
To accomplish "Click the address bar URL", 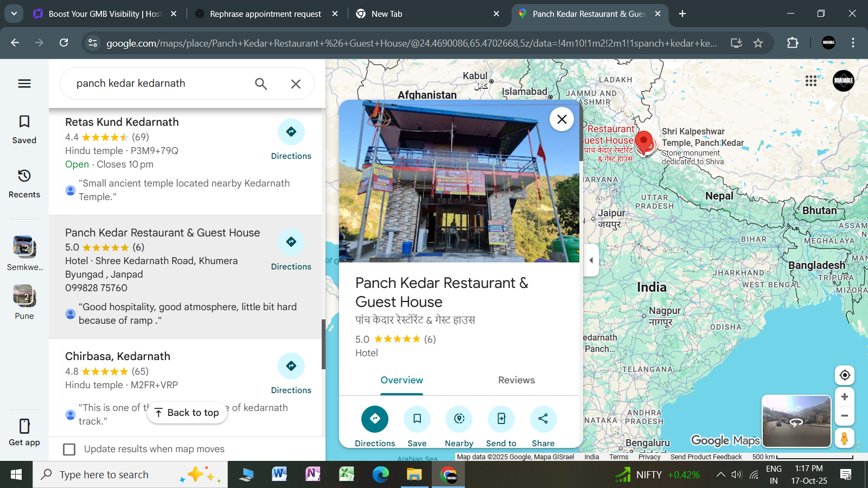I will [411, 43].
